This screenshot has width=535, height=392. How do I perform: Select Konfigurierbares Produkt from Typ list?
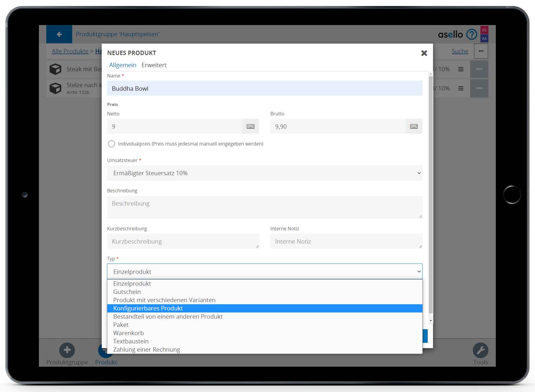148,308
